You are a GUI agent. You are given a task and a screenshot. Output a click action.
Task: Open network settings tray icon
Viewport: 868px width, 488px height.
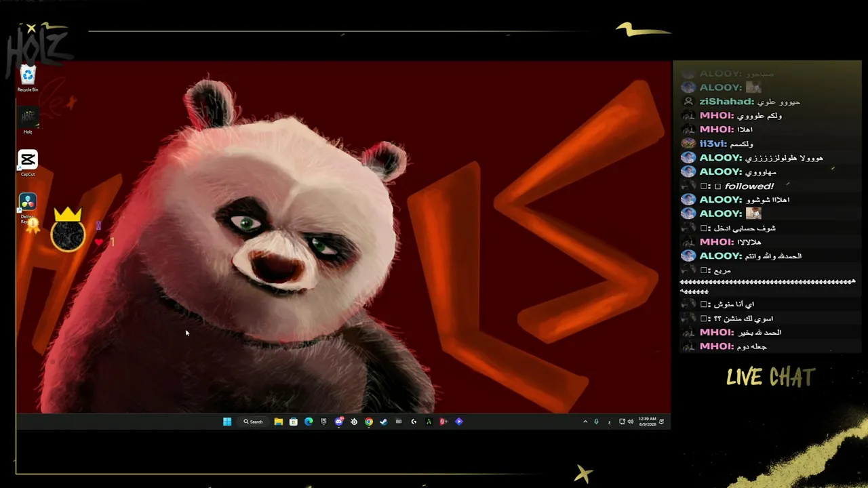click(621, 422)
